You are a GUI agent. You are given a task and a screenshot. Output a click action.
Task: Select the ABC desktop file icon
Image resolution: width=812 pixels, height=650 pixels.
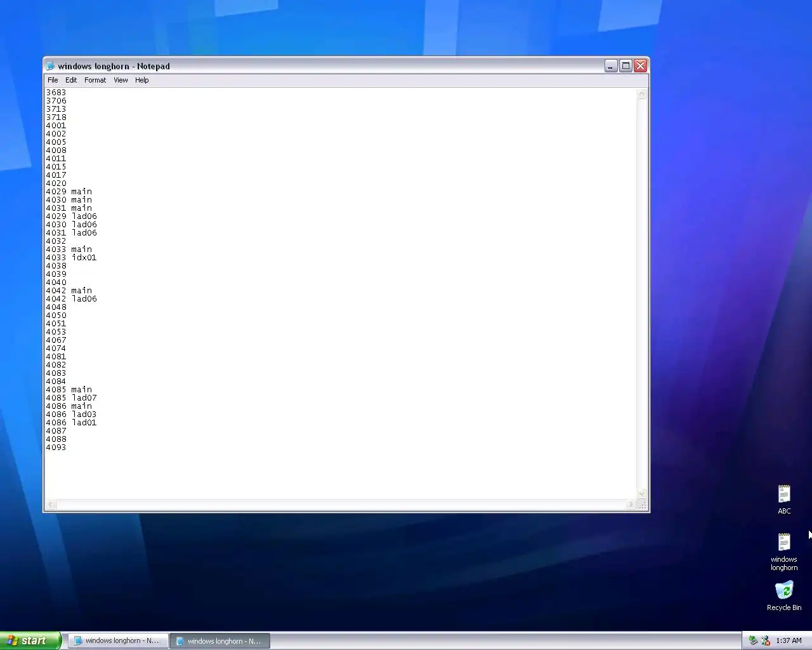[x=784, y=500]
